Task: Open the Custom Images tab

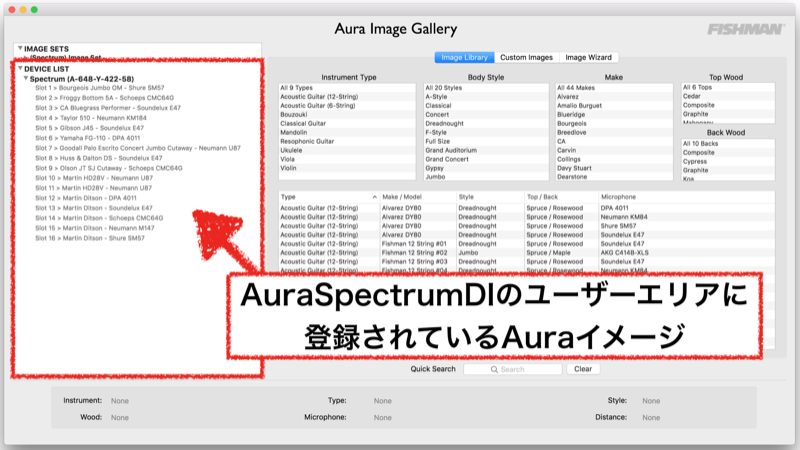Action: [527, 58]
